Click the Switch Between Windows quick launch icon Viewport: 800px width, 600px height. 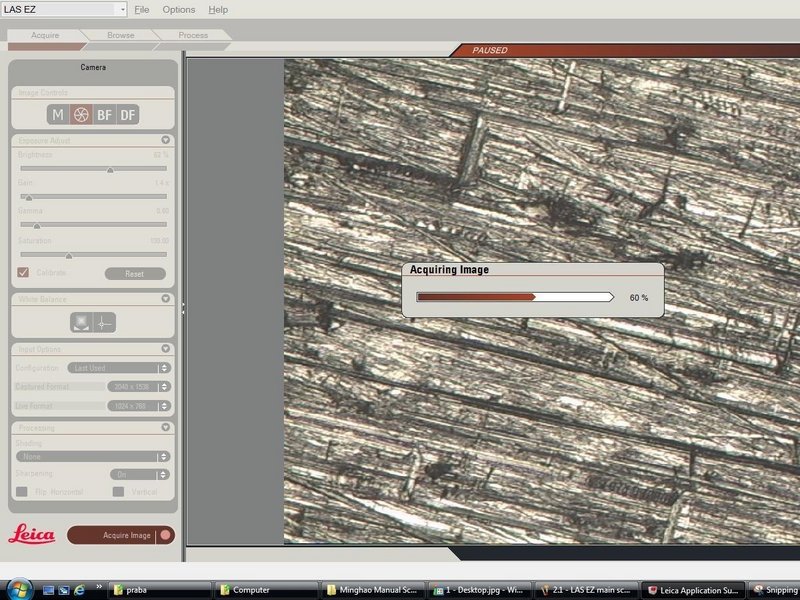coord(64,590)
